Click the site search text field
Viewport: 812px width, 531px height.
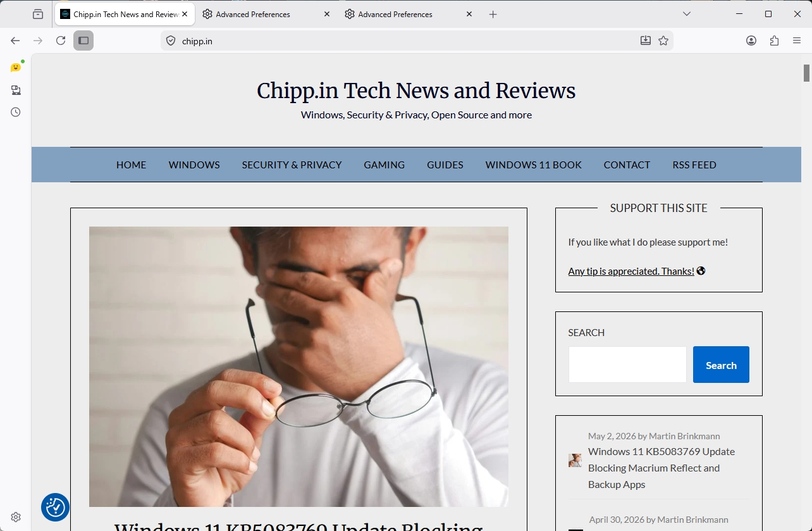[x=627, y=365]
